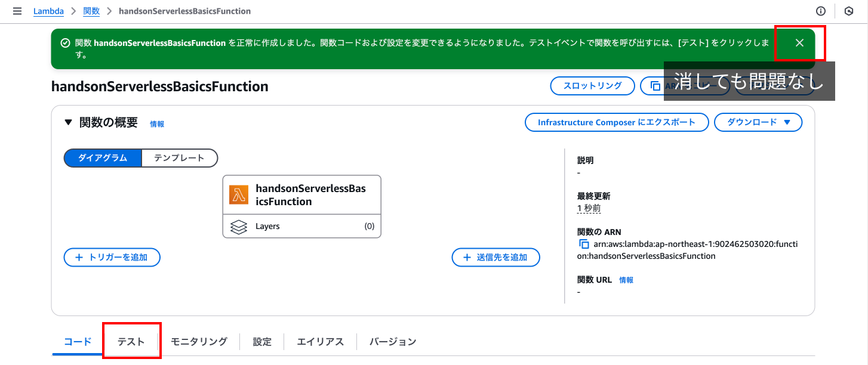Go to Lambda breadcrumb link
Viewport: 868px width, 365px height.
point(48,11)
